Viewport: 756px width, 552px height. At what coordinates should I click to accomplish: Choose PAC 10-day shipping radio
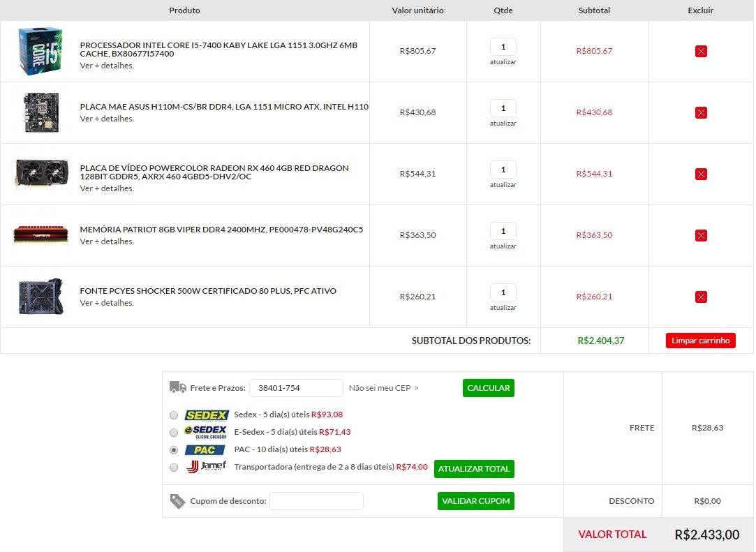point(174,450)
